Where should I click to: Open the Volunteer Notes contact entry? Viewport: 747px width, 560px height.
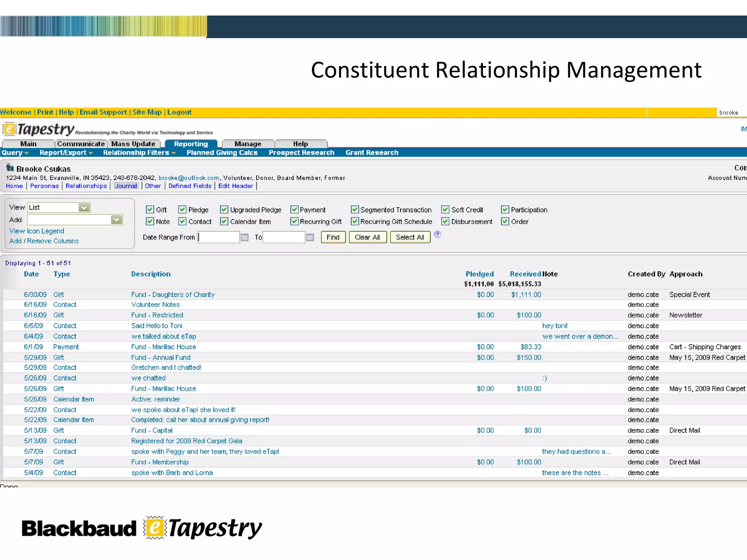pos(155,304)
